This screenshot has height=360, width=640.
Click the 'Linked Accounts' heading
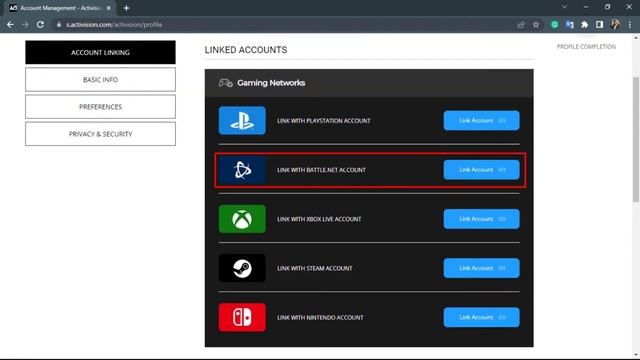point(246,50)
